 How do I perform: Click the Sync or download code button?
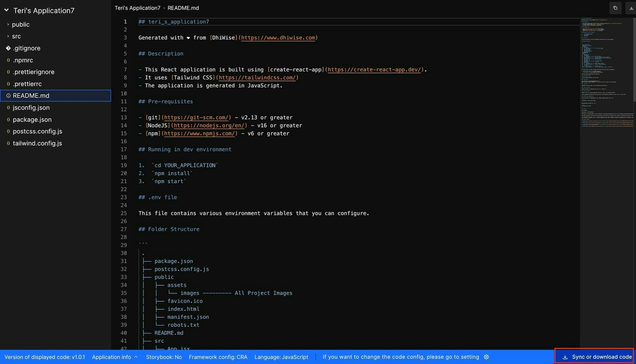600,357
